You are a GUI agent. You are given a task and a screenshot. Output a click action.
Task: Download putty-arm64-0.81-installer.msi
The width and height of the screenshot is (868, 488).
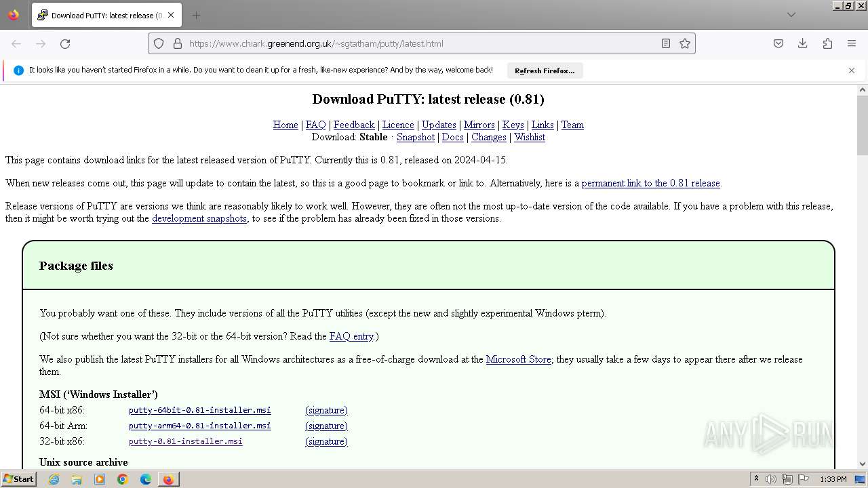coord(200,426)
